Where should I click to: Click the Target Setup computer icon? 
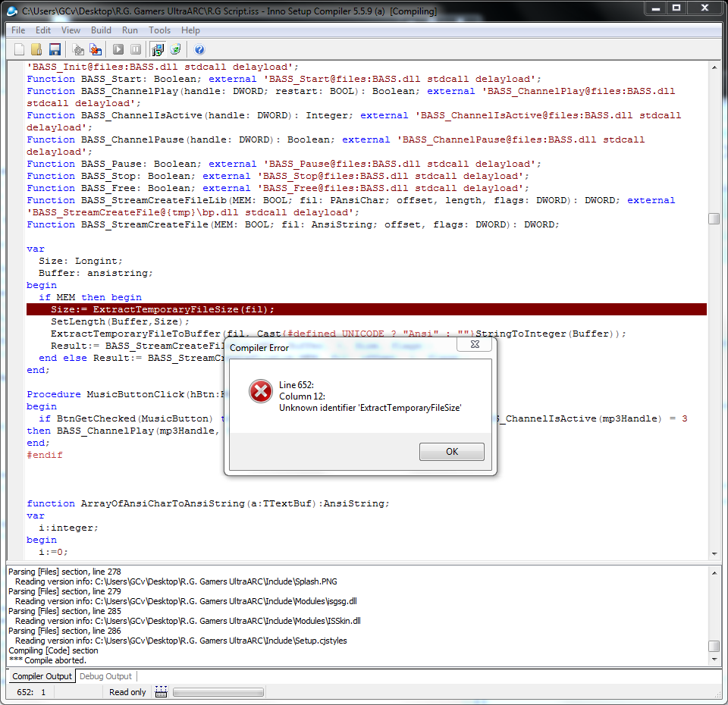(158, 49)
